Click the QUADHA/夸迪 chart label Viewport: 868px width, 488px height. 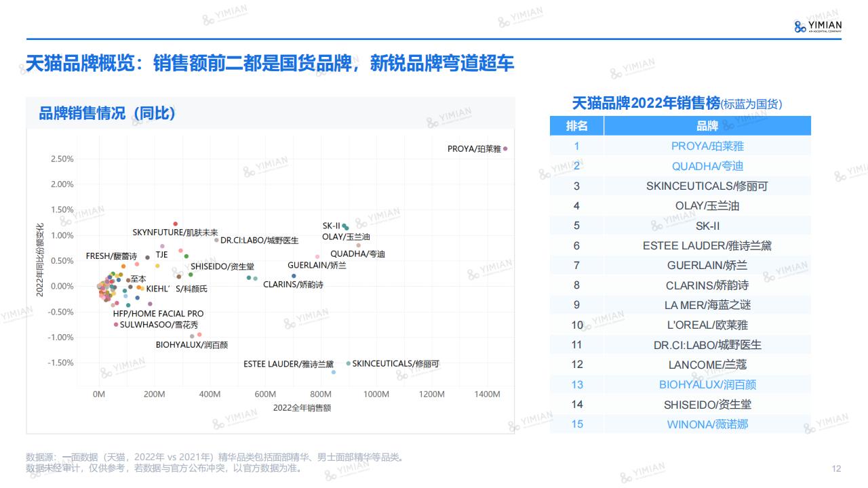(x=357, y=253)
